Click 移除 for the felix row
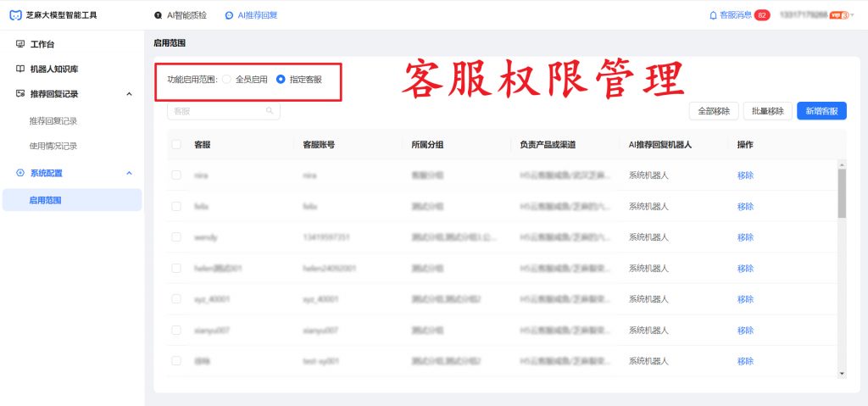Screen dimensions: 868x406 click(x=745, y=206)
